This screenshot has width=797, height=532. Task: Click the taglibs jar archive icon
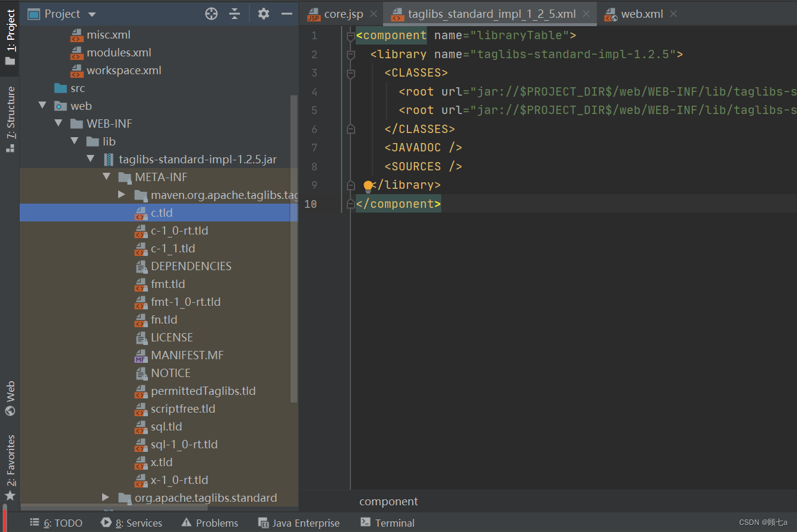108,159
